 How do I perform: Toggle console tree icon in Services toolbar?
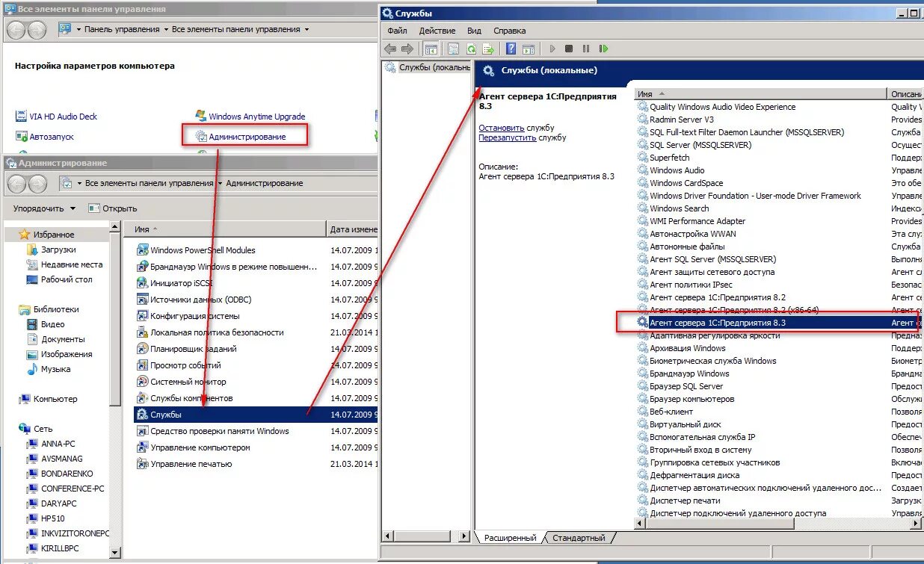431,49
